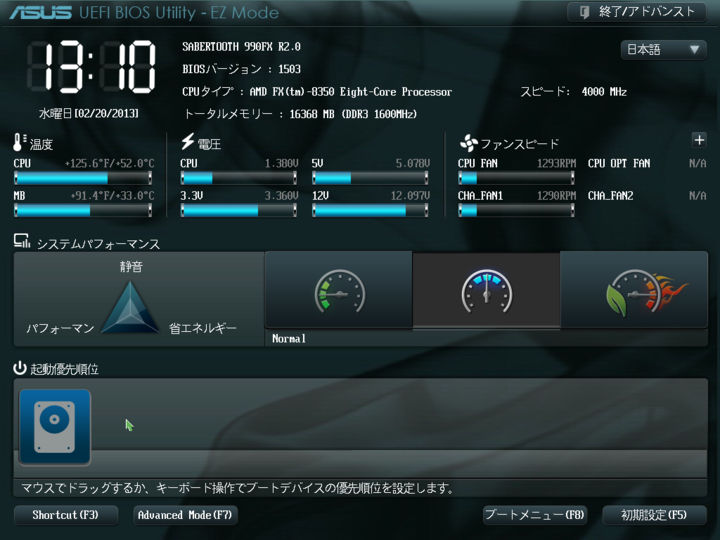Click the BIOSバージョン : 1503 text
This screenshot has height=540, width=720.
[x=242, y=69]
